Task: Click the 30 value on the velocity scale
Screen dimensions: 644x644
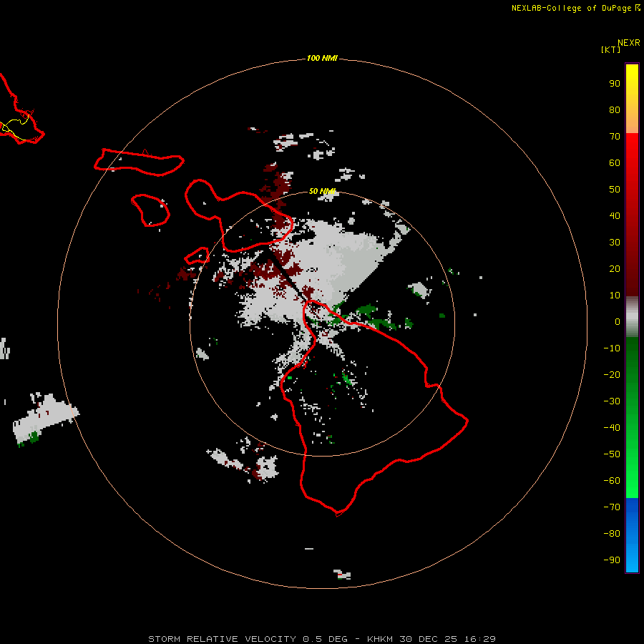Action: pyautogui.click(x=615, y=243)
